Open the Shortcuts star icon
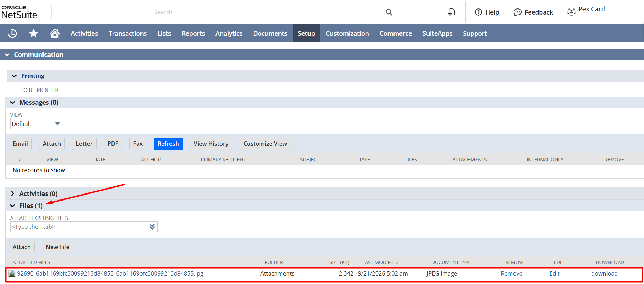Screen dimensions: 644x284 pos(34,33)
